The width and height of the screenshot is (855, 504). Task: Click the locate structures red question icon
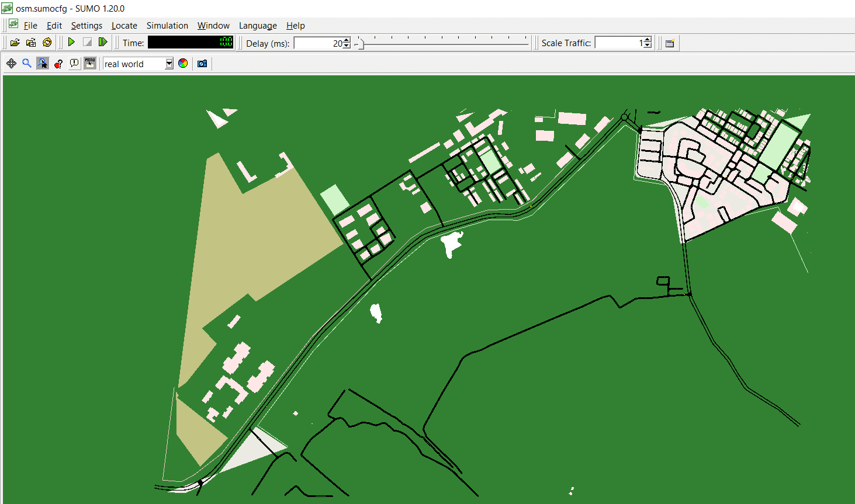click(58, 64)
